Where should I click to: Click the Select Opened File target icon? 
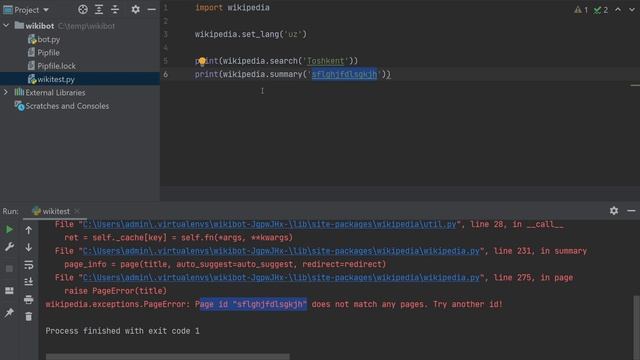click(x=83, y=9)
